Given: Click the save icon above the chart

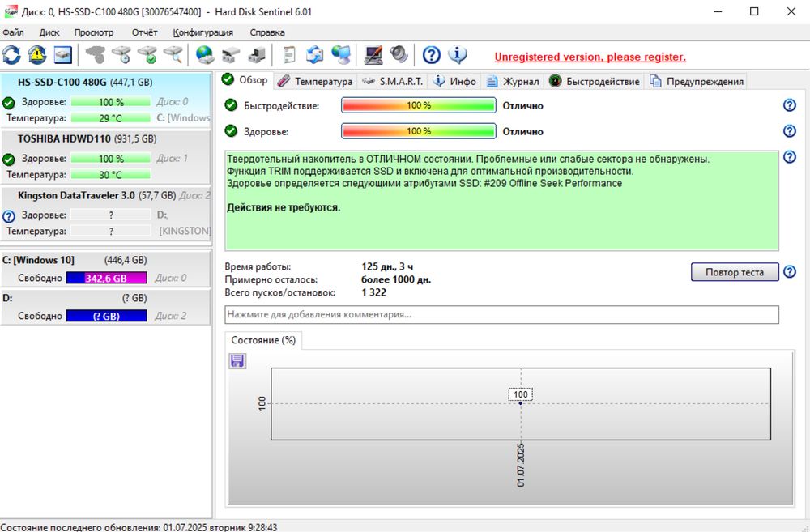Looking at the screenshot, I should click(237, 360).
